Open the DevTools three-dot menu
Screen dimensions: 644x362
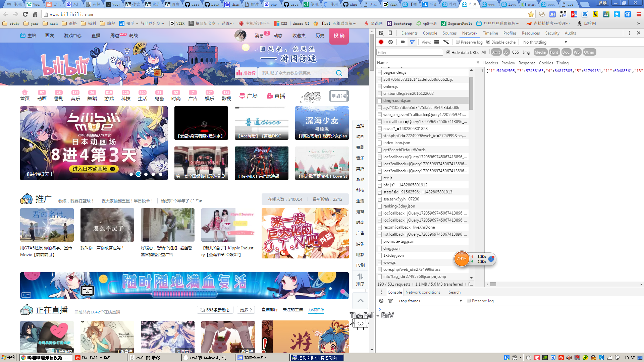pos(629,33)
